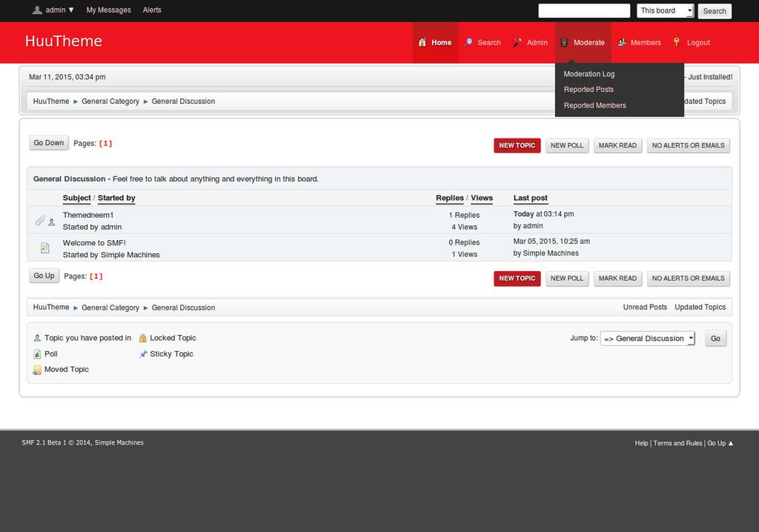Open the Themedneem1 topic
This screenshot has width=759, height=532.
(88, 215)
